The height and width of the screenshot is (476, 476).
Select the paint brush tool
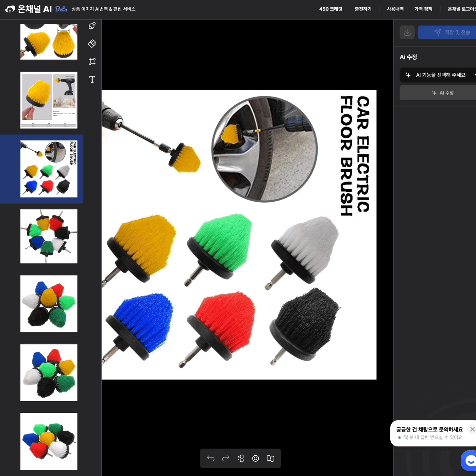click(92, 26)
